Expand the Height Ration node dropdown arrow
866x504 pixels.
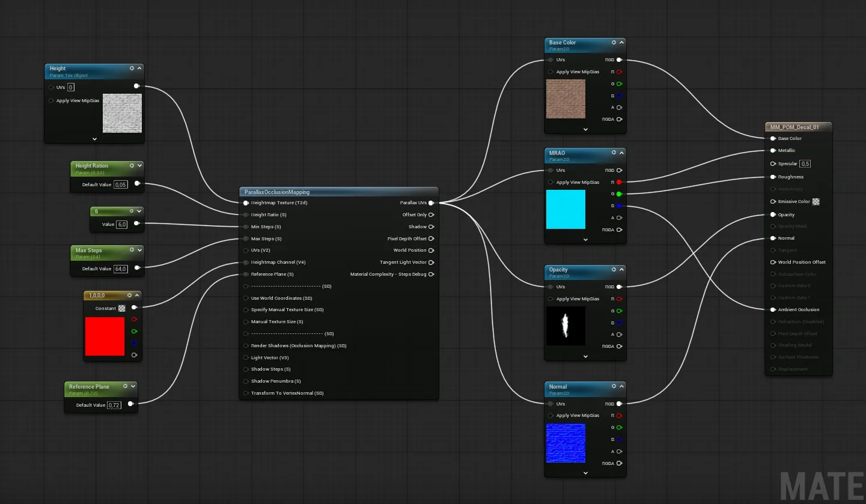(139, 165)
